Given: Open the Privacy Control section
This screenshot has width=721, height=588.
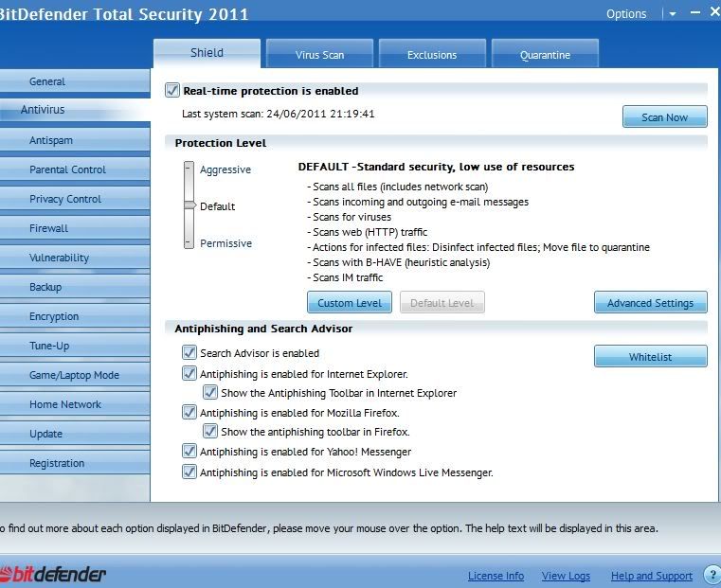Looking at the screenshot, I should click(75, 199).
